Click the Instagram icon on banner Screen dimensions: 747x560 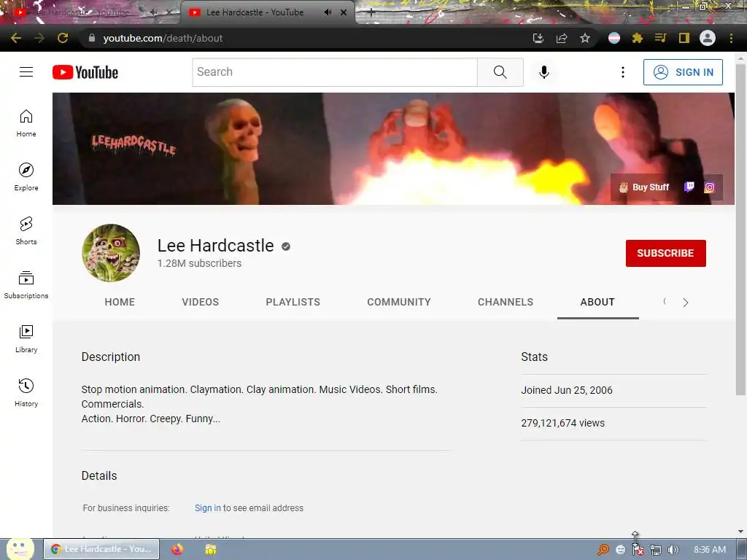(709, 187)
